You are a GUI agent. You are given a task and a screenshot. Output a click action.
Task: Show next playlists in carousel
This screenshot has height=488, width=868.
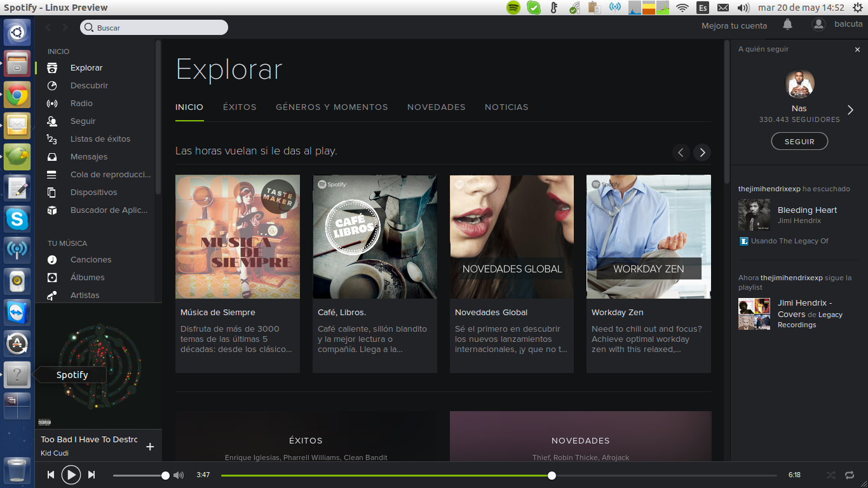click(x=702, y=152)
